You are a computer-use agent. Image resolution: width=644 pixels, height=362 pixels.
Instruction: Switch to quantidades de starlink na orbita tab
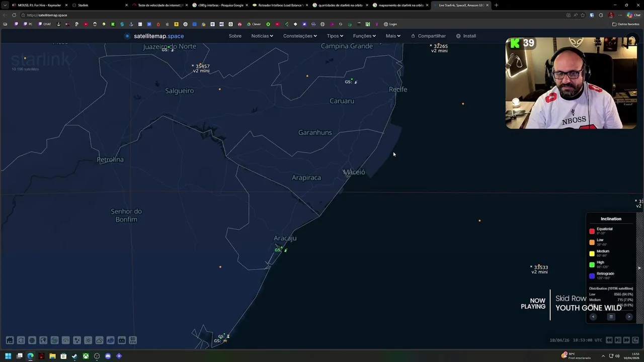click(340, 5)
